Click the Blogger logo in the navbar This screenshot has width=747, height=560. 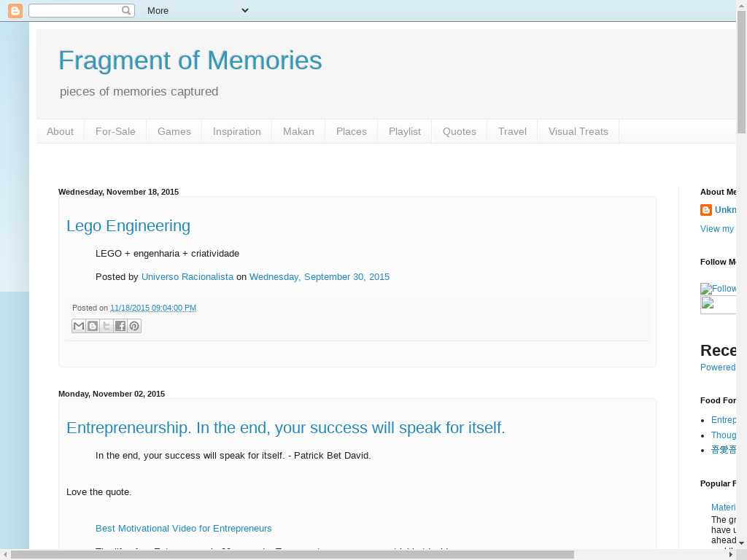15,10
